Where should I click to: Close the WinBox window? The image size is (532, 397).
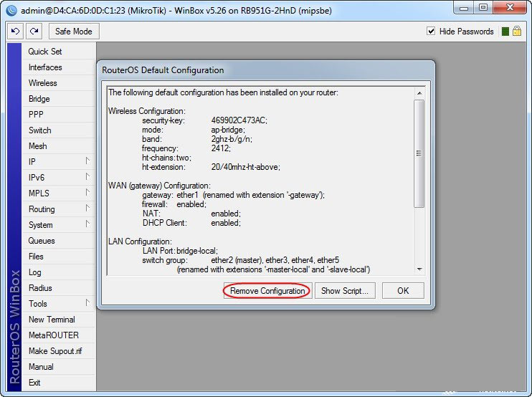tap(510, 7)
